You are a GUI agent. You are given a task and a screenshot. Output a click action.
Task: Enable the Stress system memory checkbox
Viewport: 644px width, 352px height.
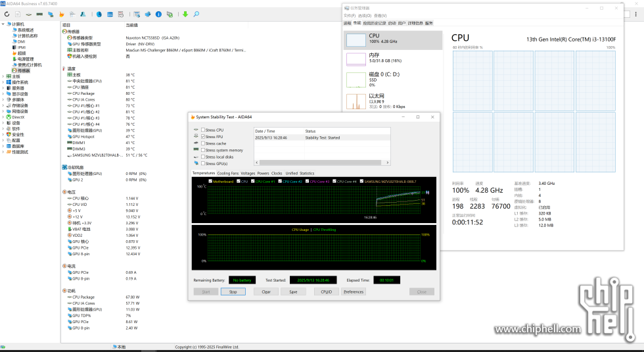coord(203,150)
